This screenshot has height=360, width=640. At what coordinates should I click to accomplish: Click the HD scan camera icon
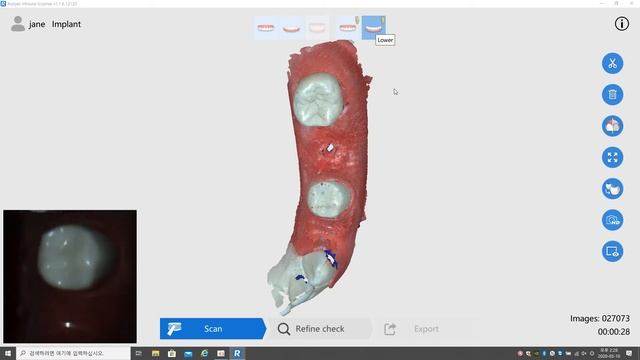coord(612,220)
